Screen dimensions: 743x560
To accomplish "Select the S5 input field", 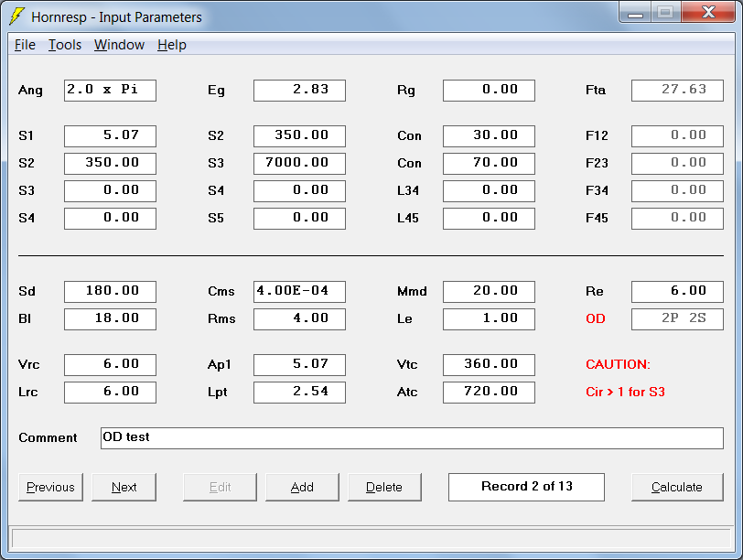I will point(299,219).
